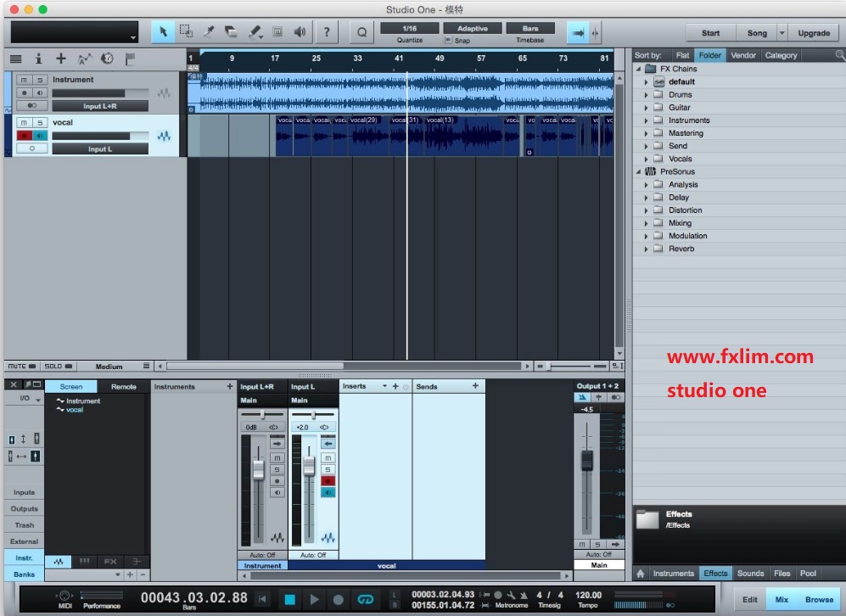Open the Inserts dropdown arrow
Viewport: 846px width, 616px height.
384,386
